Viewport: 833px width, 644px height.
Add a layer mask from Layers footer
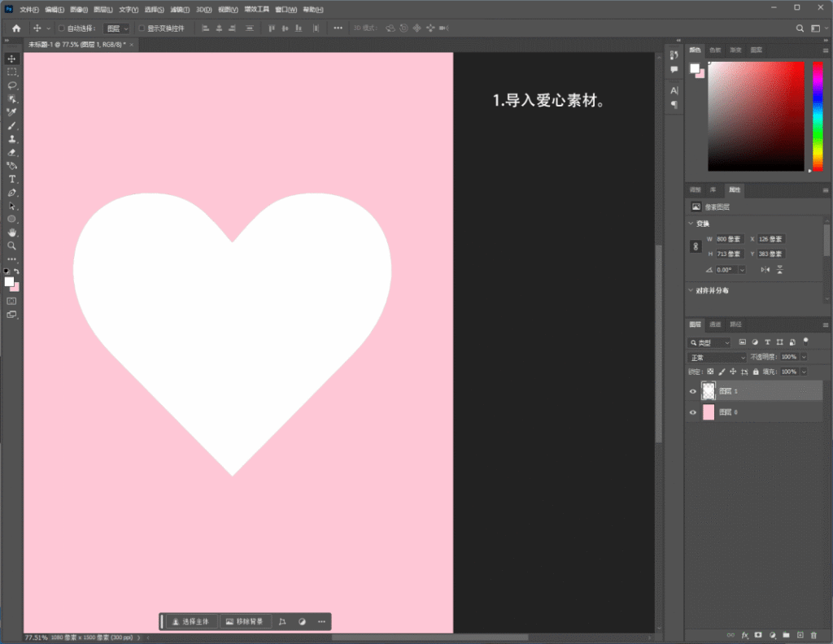(x=758, y=635)
